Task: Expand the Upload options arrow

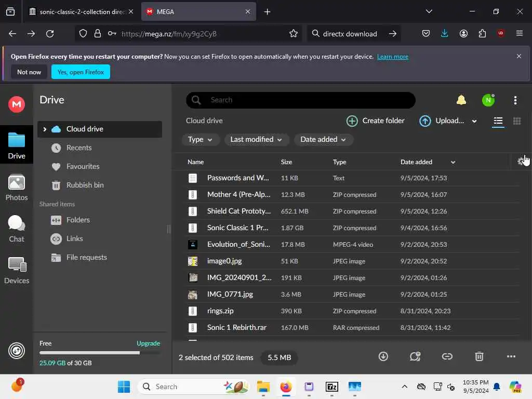Action: tap(474, 121)
